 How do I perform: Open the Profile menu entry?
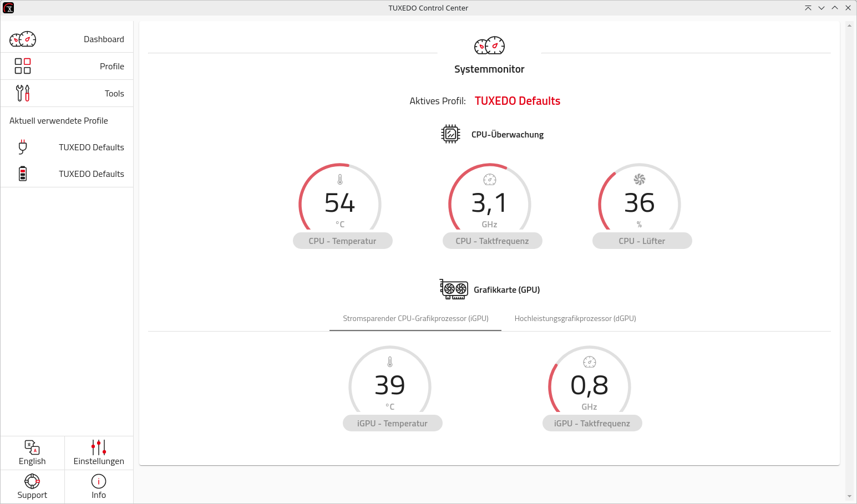tap(112, 67)
